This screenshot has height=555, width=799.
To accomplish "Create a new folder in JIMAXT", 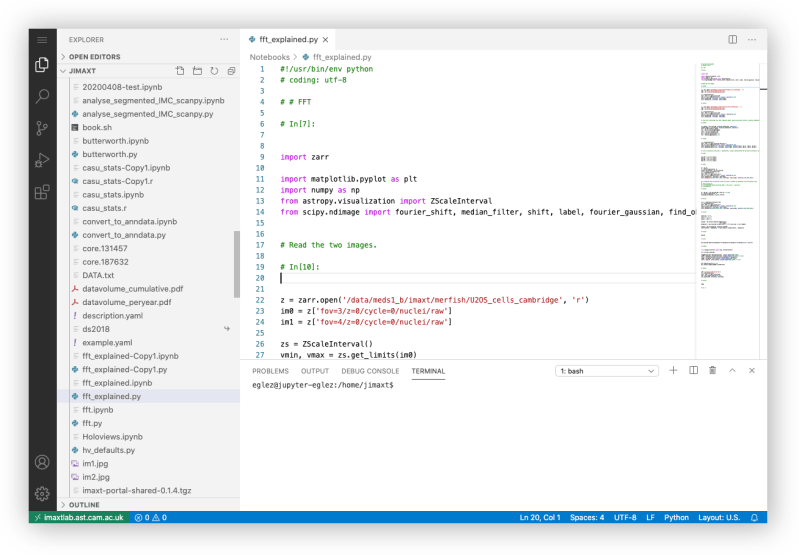I will (x=197, y=71).
